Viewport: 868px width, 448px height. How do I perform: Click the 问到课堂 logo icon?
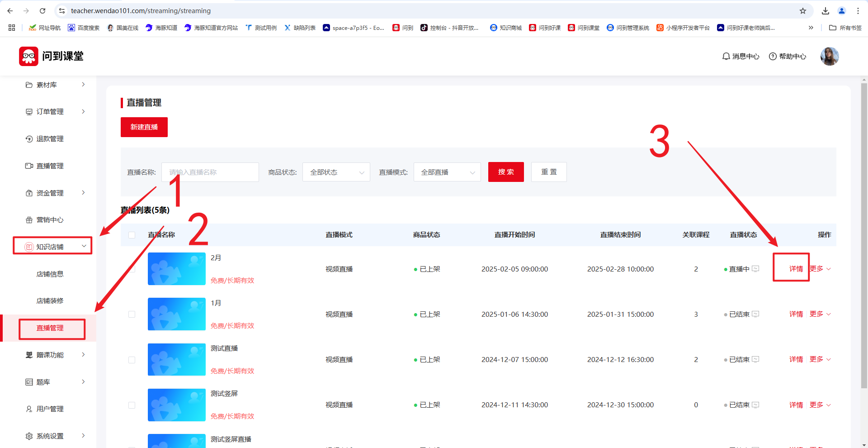click(28, 56)
